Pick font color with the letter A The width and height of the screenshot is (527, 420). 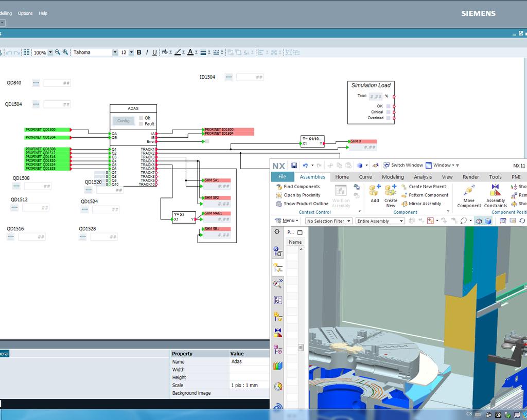click(190, 52)
